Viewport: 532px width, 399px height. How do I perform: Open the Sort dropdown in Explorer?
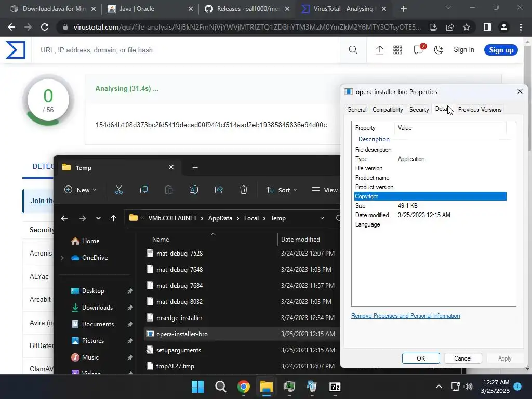[x=281, y=190]
